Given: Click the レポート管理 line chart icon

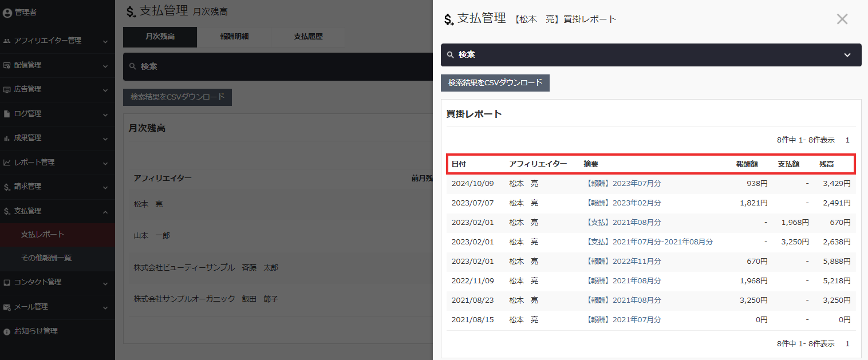Looking at the screenshot, I should coord(7,163).
